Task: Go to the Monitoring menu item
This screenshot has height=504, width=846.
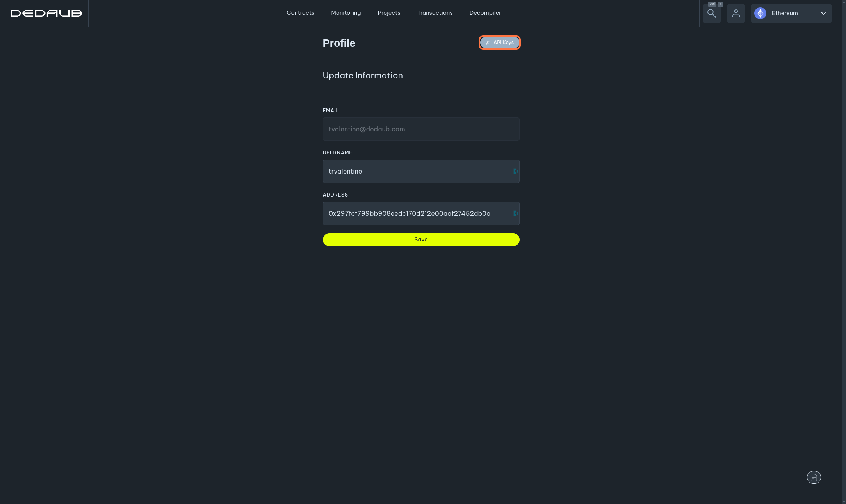Action: [x=346, y=13]
